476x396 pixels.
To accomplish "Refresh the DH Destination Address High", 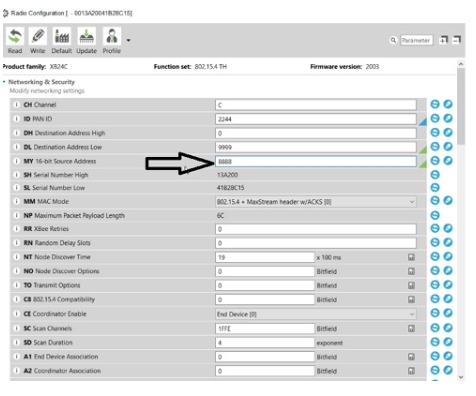I will 435,133.
